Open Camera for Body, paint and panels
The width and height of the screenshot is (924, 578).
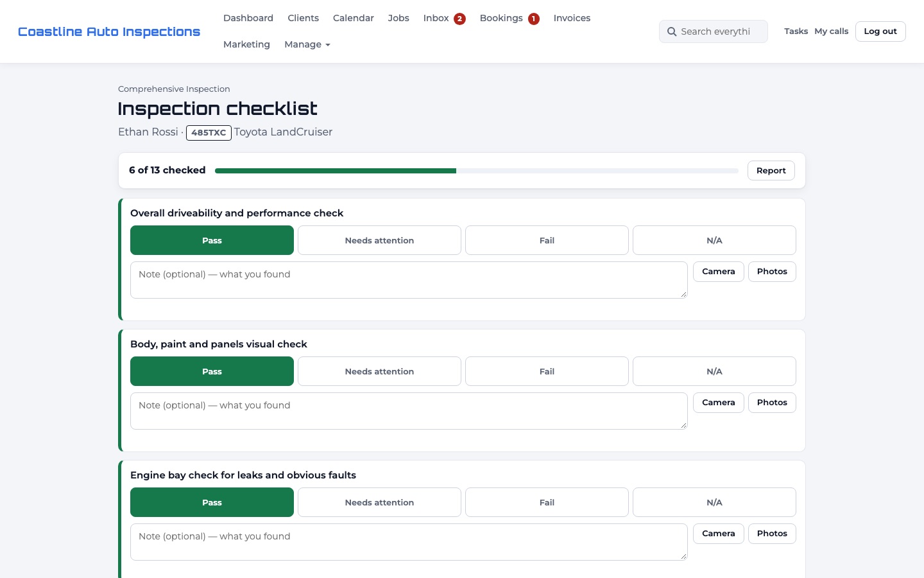tap(719, 403)
